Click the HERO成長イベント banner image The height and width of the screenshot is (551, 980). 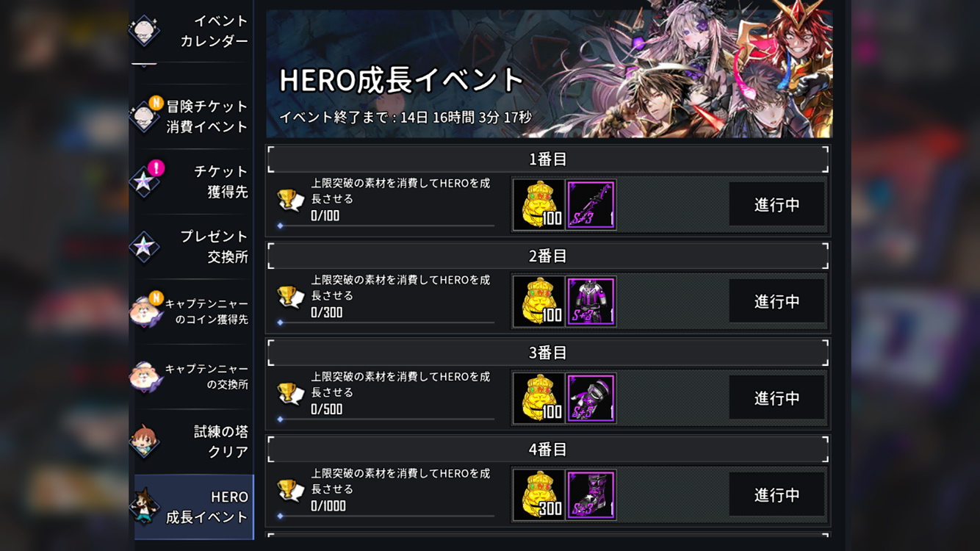pos(549,69)
